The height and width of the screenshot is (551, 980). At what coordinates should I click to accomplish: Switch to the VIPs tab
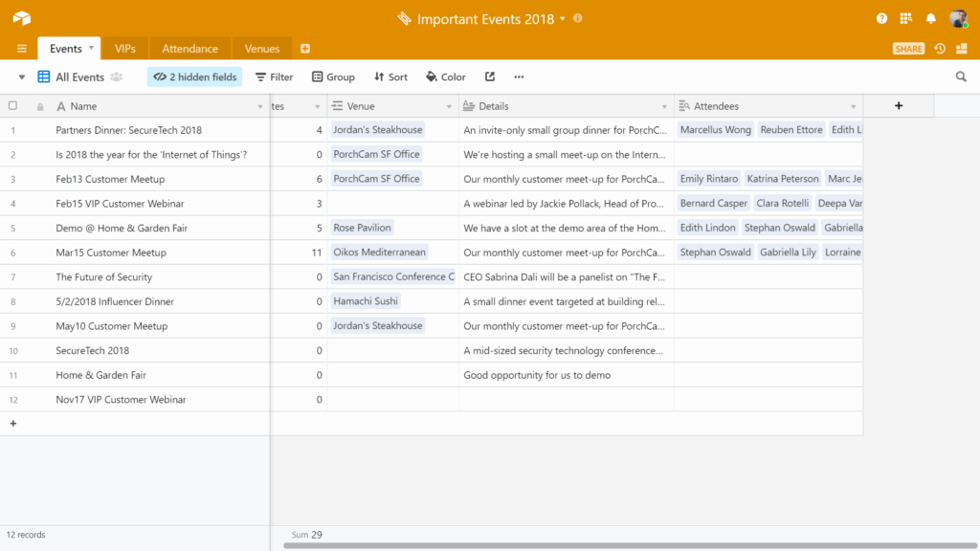[x=125, y=49]
